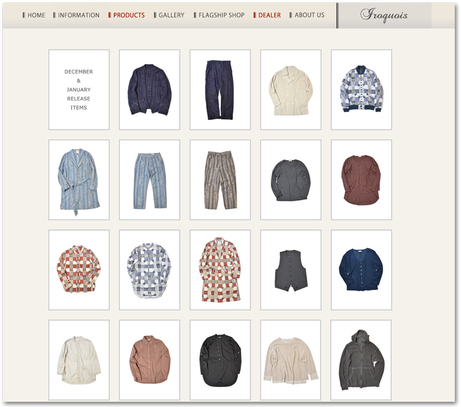
Task: View the off-white band collar shirt
Action: [79, 360]
